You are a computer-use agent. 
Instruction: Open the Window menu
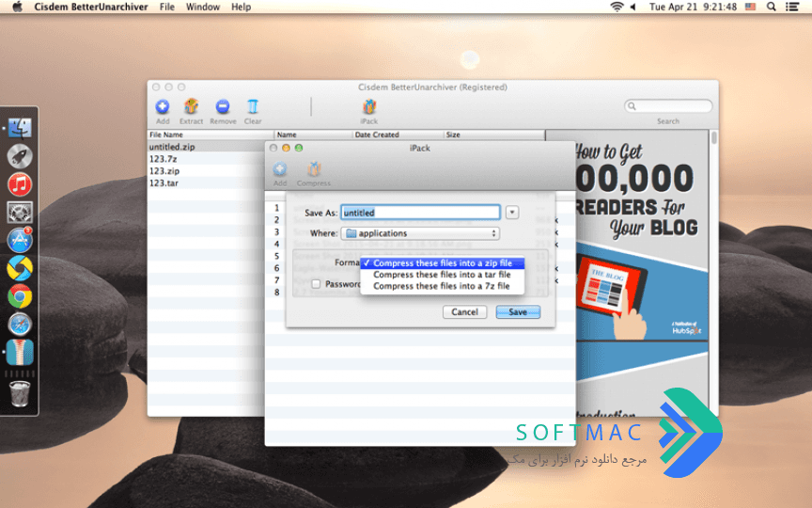point(203,7)
